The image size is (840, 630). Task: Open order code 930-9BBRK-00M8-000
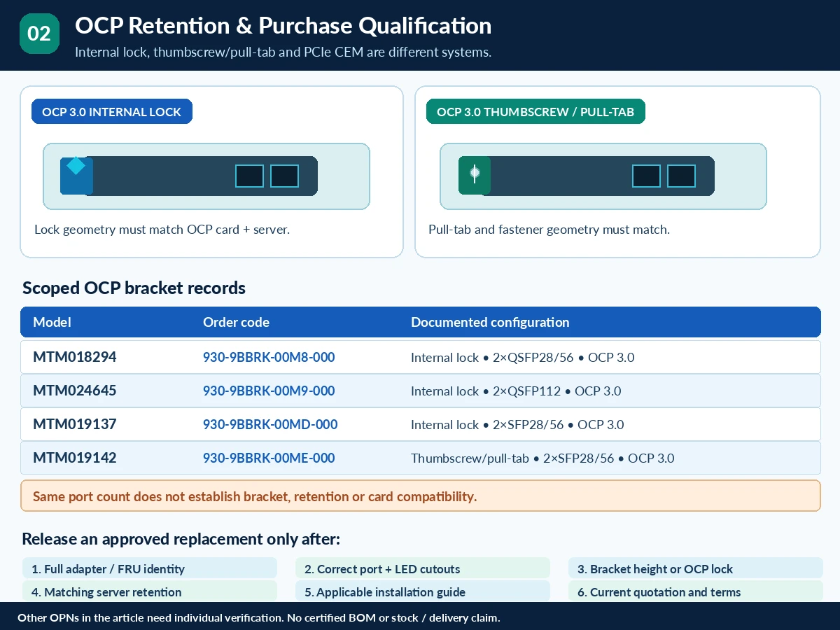pyautogui.click(x=269, y=358)
